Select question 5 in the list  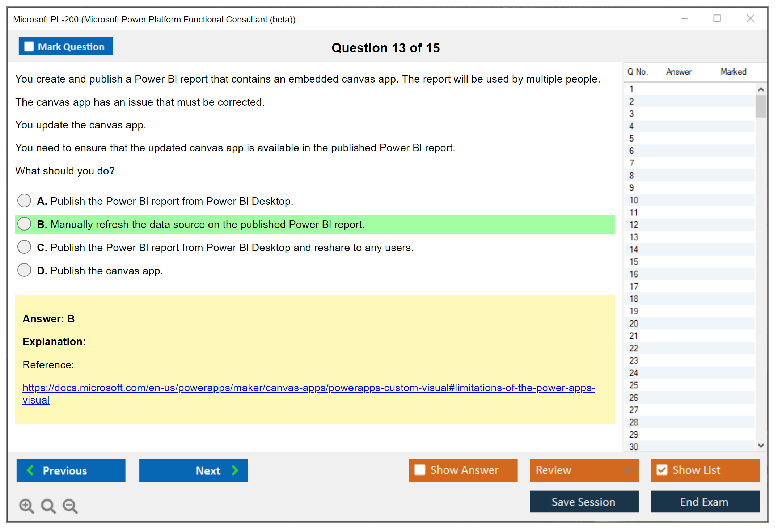(x=631, y=139)
